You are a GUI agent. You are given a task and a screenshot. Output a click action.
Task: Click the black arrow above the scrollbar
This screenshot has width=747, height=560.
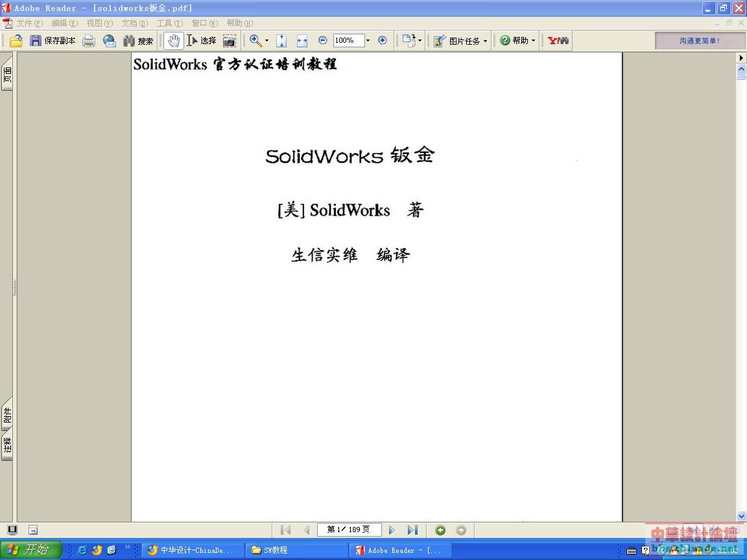(x=741, y=58)
